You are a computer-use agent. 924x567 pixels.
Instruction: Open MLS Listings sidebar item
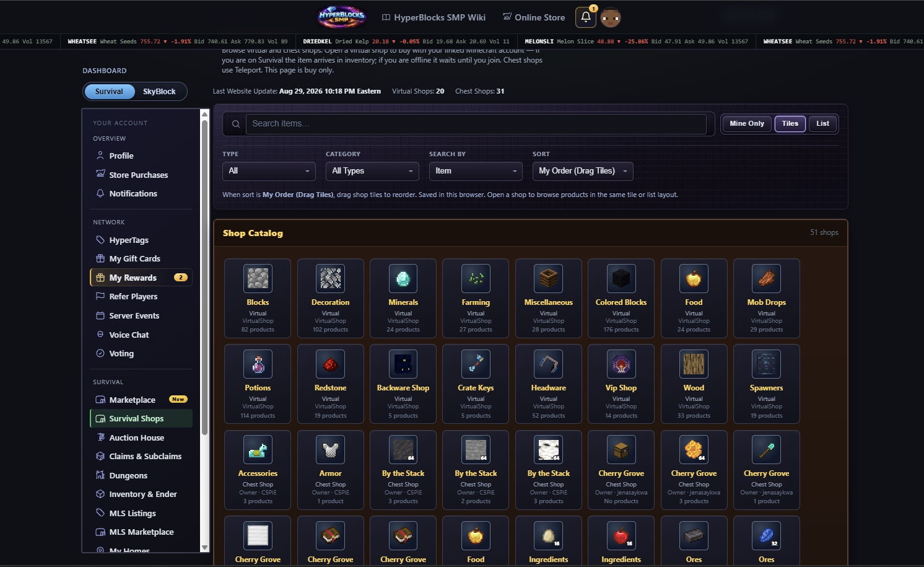(x=141, y=513)
